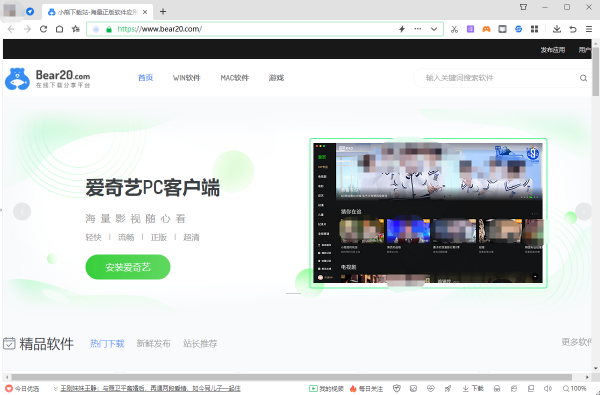Image resolution: width=600 pixels, height=395 pixels.
Task: Click the horizontal scrollbar thumb
Action: click(292, 377)
